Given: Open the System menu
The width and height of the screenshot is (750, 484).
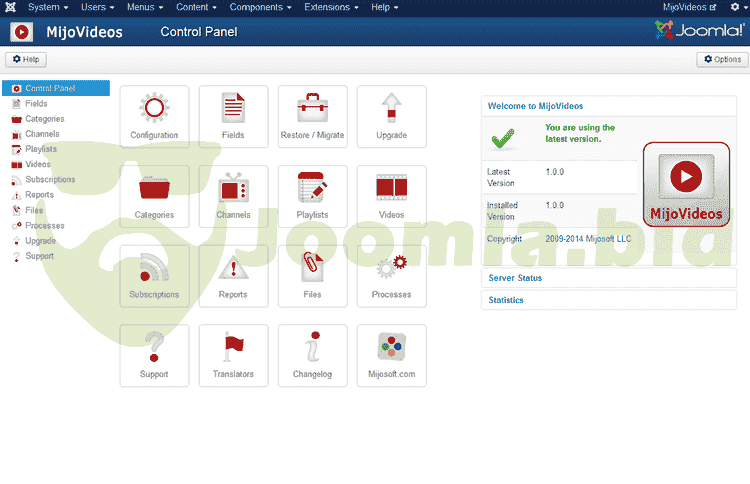Looking at the screenshot, I should pos(47,7).
